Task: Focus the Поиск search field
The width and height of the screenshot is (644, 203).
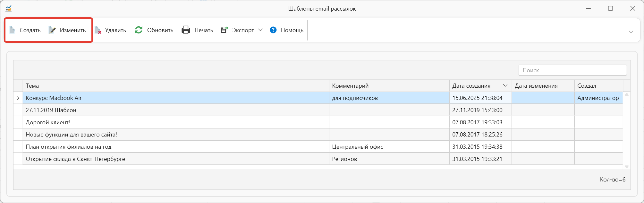Action: pyautogui.click(x=572, y=70)
